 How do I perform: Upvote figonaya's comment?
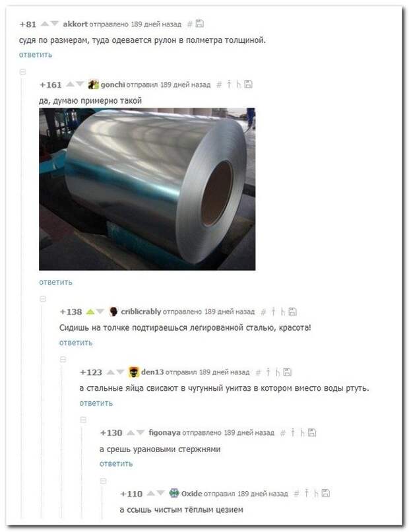(x=131, y=432)
